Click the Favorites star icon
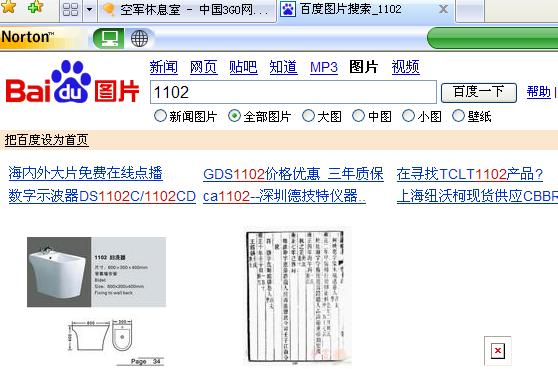 click(x=8, y=7)
